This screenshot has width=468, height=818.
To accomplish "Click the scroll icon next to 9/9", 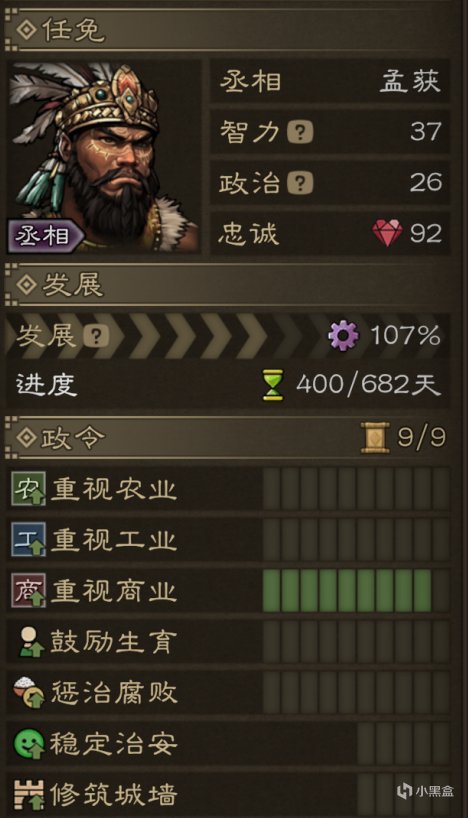I will pos(375,437).
